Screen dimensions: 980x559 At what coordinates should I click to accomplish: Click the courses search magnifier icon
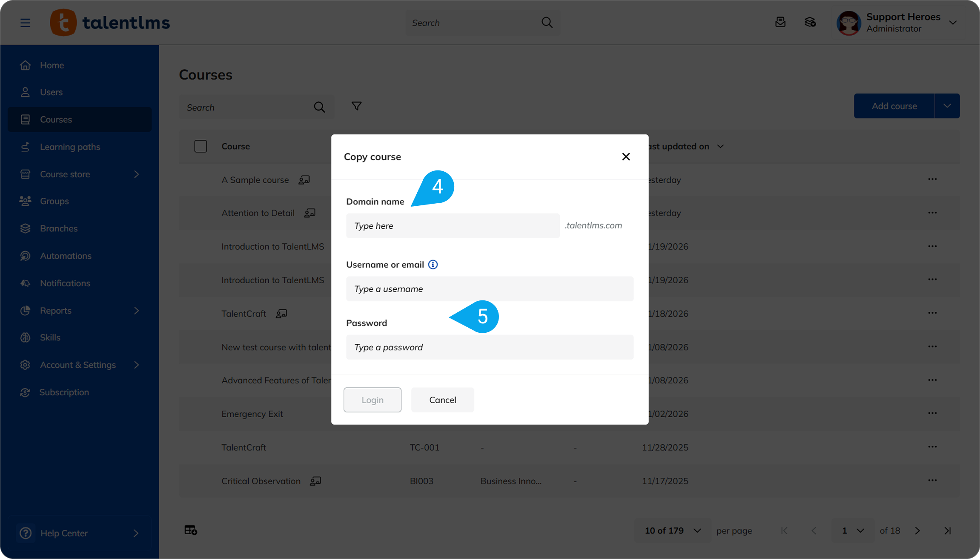pyautogui.click(x=319, y=107)
